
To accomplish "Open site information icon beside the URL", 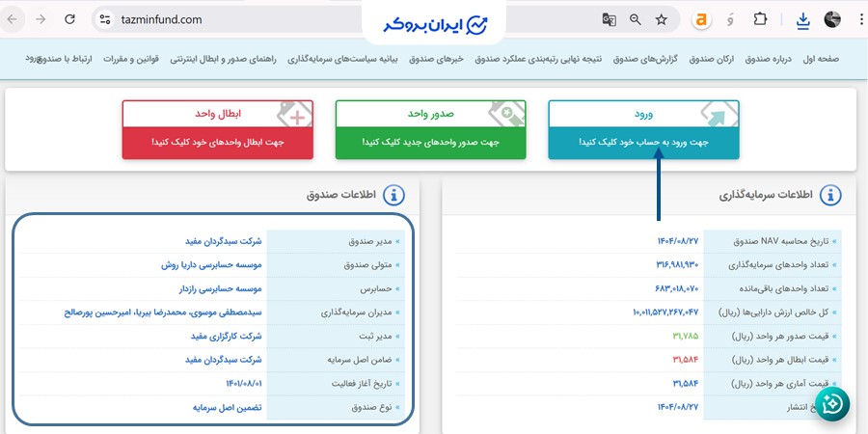I will pyautogui.click(x=104, y=20).
